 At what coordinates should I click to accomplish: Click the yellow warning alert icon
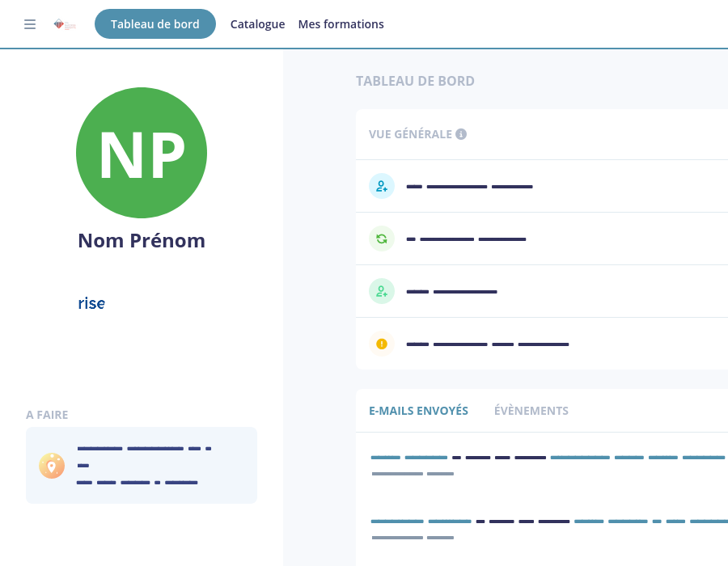pos(382,344)
